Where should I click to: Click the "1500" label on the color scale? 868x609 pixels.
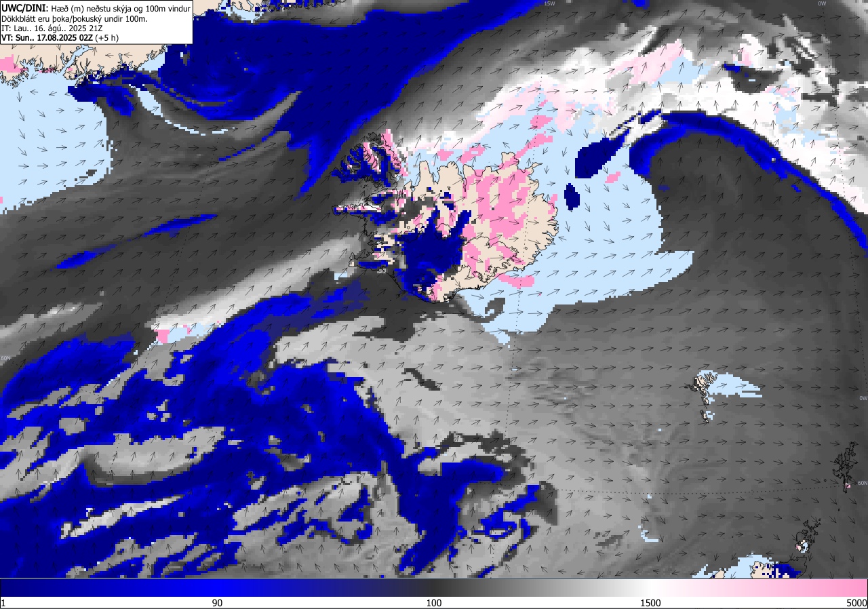coord(650,603)
